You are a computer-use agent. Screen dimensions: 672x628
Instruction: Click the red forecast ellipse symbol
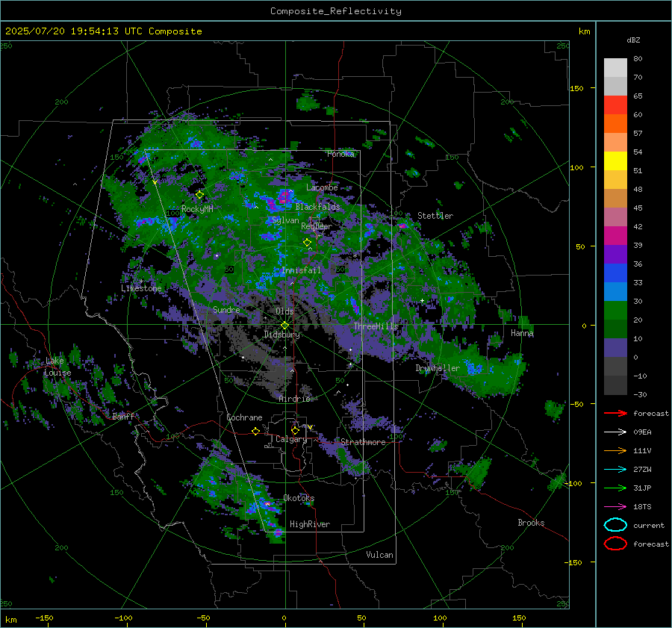click(615, 544)
